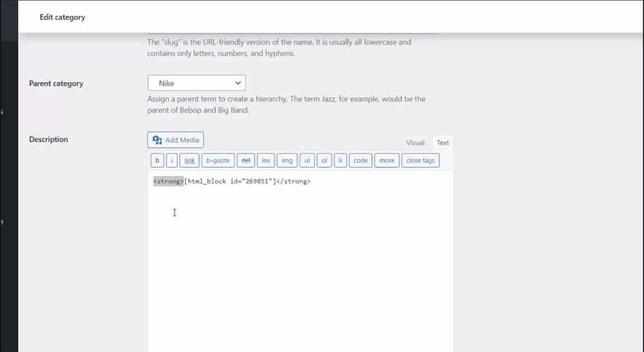This screenshot has width=644, height=352.
Task: Click the html_block shortcode text
Action: [230, 181]
